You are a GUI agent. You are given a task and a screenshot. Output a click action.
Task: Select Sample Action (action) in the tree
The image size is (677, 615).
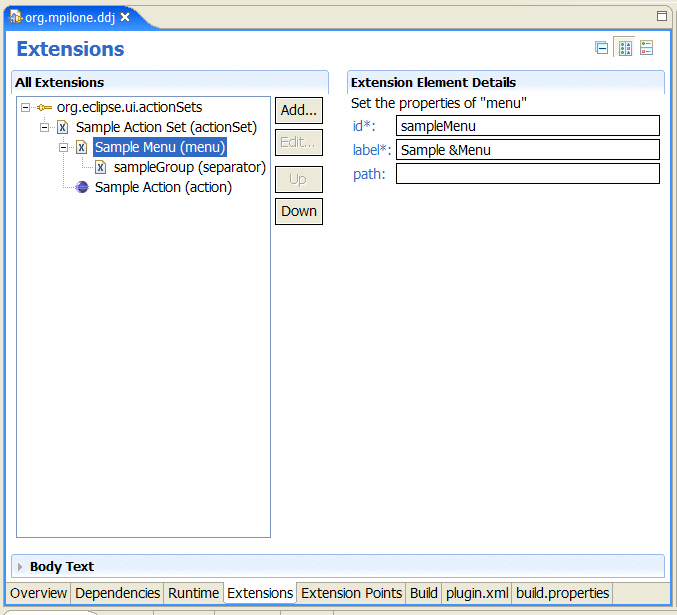coord(163,188)
